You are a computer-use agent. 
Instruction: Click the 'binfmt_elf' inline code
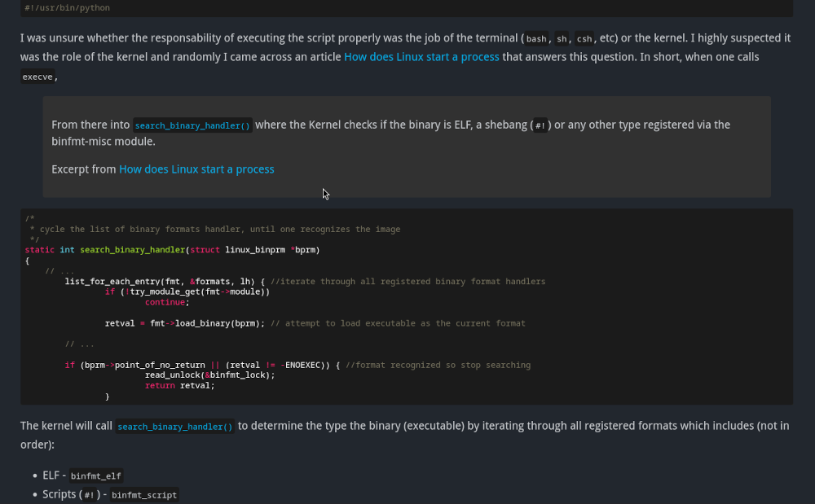click(x=95, y=476)
